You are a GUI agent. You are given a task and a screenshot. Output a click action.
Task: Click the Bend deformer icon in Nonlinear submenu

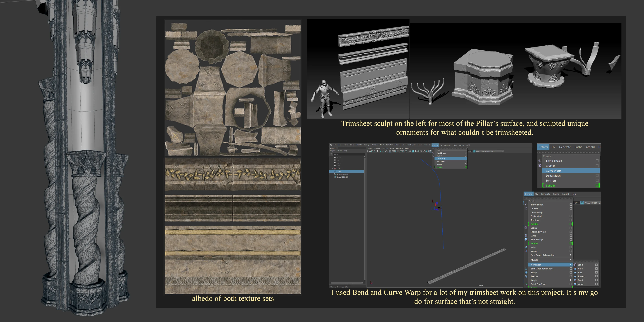click(575, 265)
